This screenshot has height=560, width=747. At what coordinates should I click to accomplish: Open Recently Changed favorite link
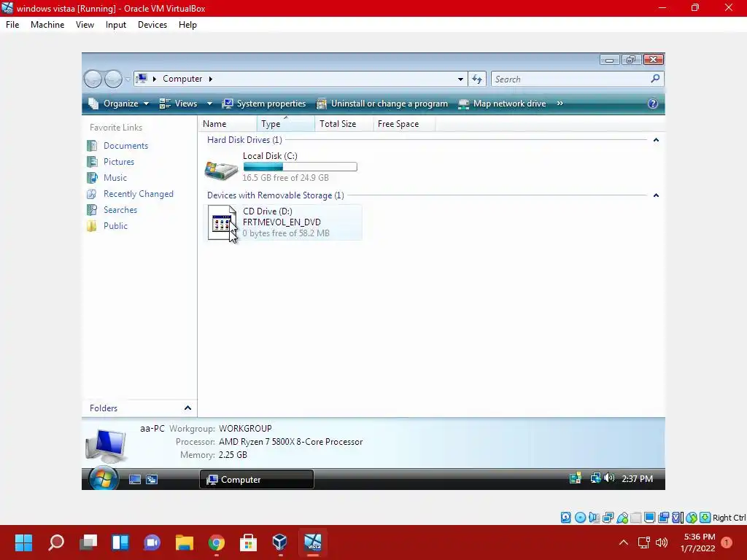pos(138,194)
